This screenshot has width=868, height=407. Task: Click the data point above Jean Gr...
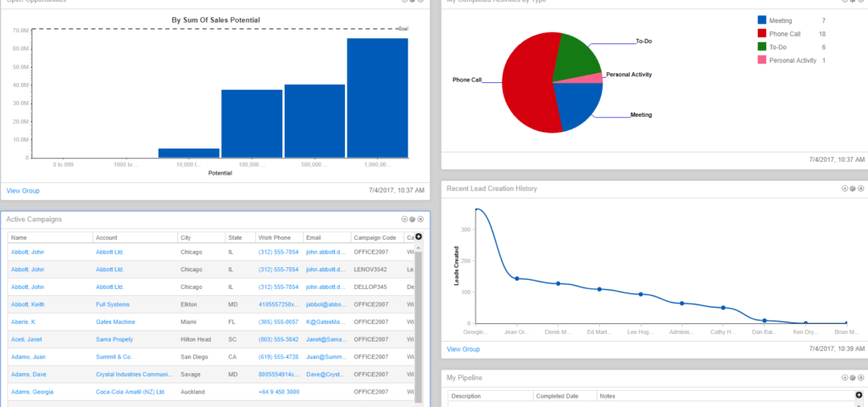pos(516,278)
